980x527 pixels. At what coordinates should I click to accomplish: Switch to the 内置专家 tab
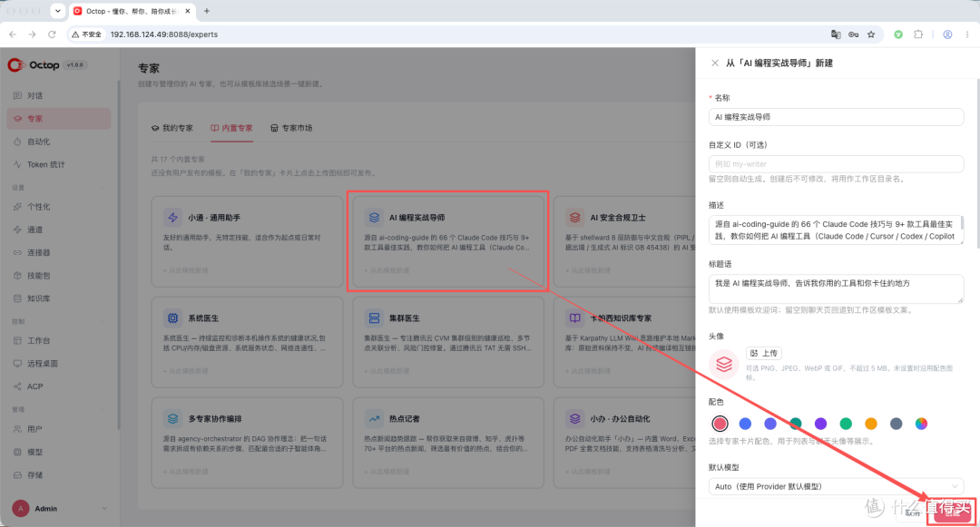click(232, 128)
